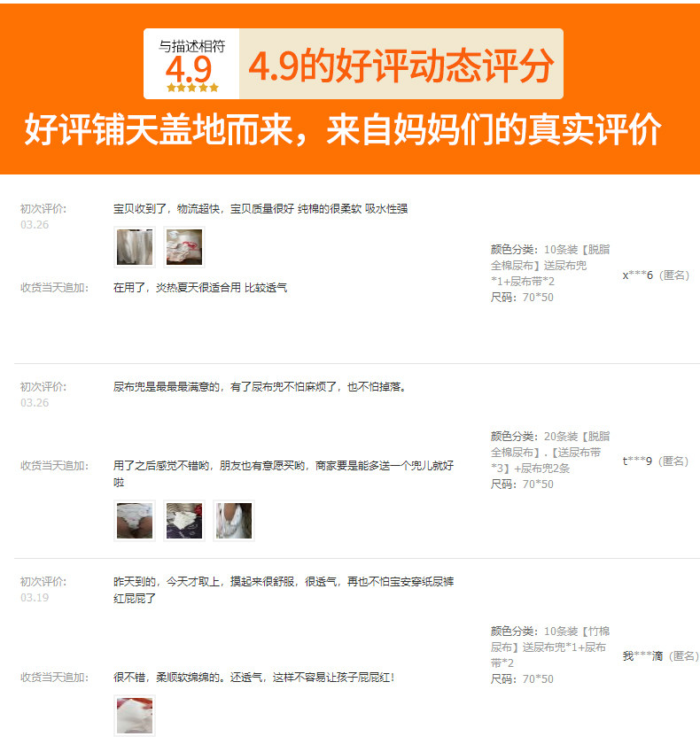View middle photo in t***9's follow-up review
This screenshot has width=700, height=744.
[x=184, y=521]
